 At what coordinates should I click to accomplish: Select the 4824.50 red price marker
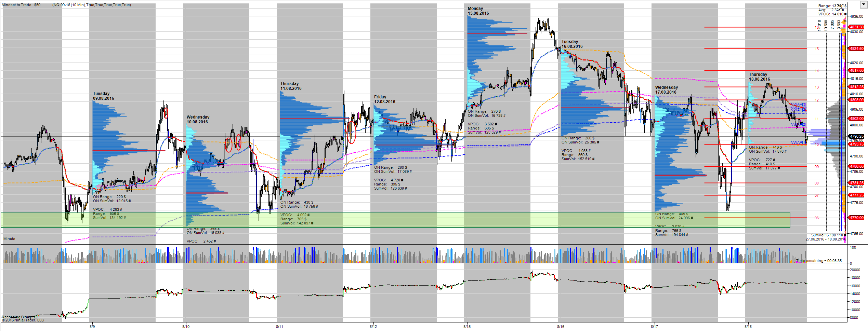pyautogui.click(x=857, y=49)
